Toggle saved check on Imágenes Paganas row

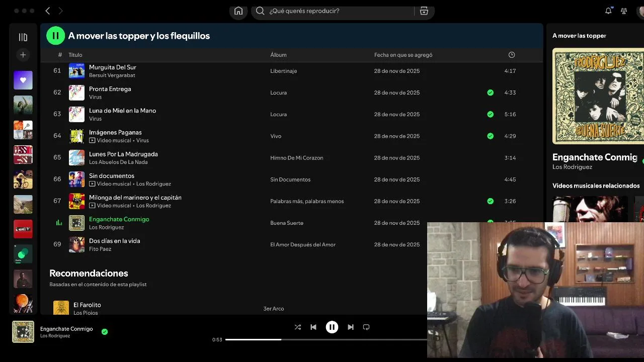click(491, 136)
